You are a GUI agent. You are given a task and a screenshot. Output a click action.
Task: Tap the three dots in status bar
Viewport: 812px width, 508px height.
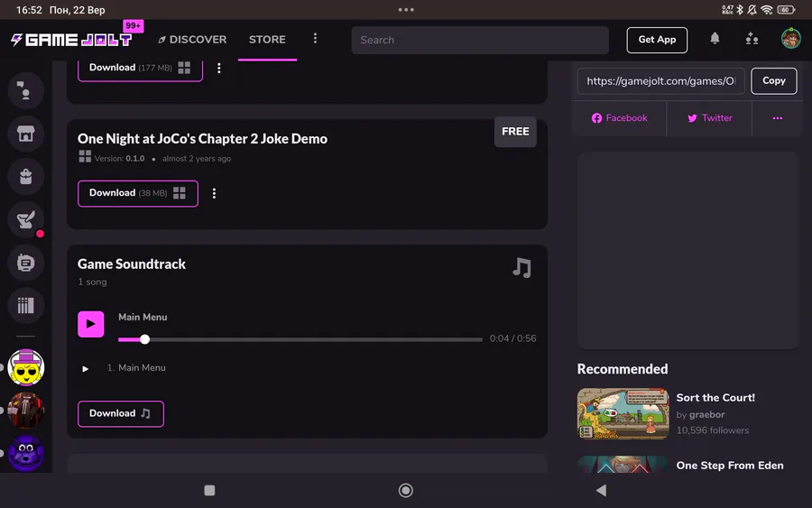click(x=406, y=9)
